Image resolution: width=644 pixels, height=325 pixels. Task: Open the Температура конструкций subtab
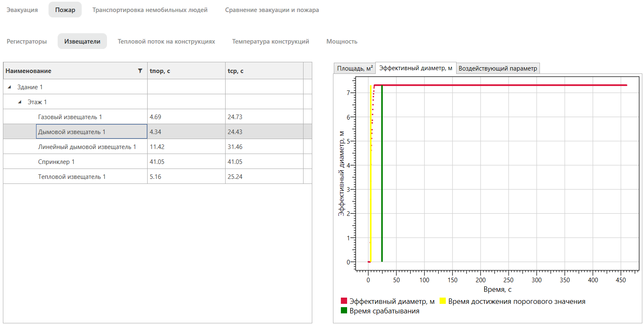[x=271, y=42]
